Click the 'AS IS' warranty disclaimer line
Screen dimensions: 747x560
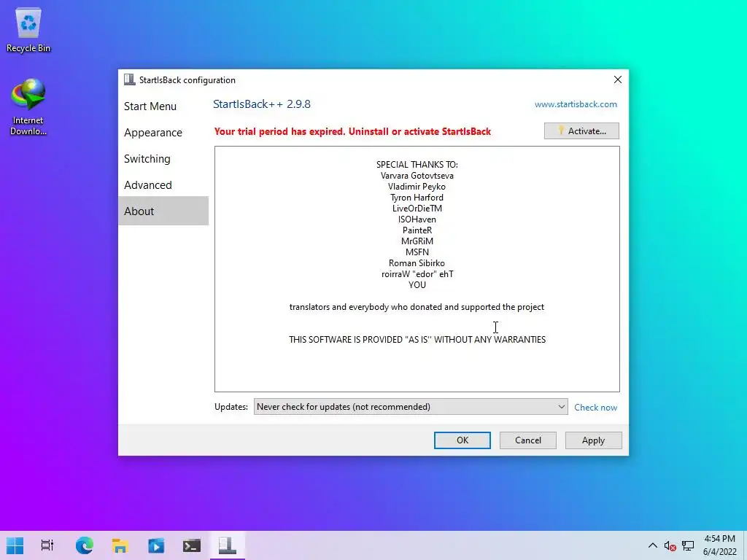pyautogui.click(x=417, y=340)
